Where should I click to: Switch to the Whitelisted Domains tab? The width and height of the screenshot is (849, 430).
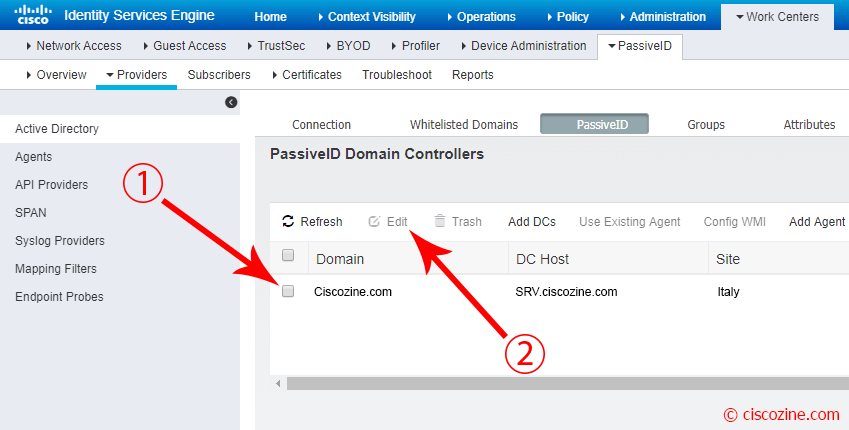coord(463,125)
